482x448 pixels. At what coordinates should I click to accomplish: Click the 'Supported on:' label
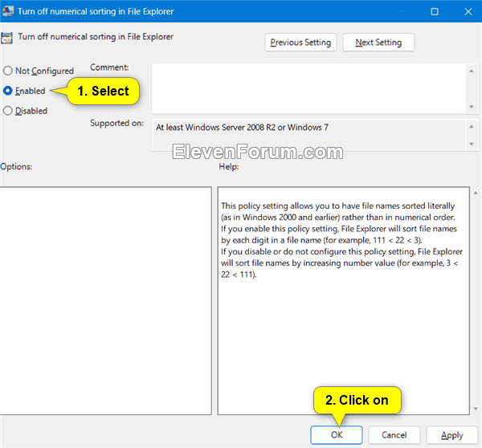point(116,123)
